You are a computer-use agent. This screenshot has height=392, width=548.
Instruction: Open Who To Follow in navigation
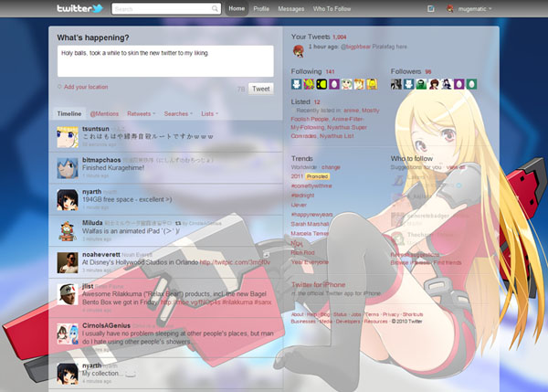click(332, 9)
